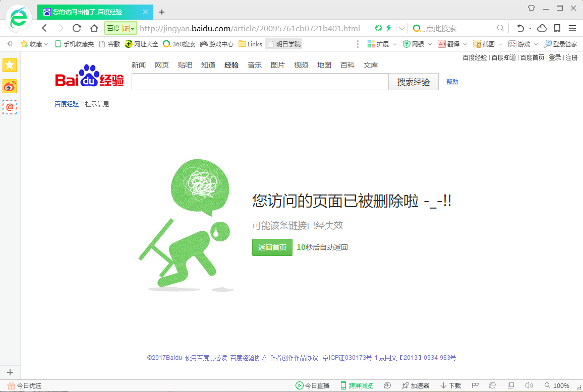Click the skin/shirt icon in title bar

coord(532,8)
